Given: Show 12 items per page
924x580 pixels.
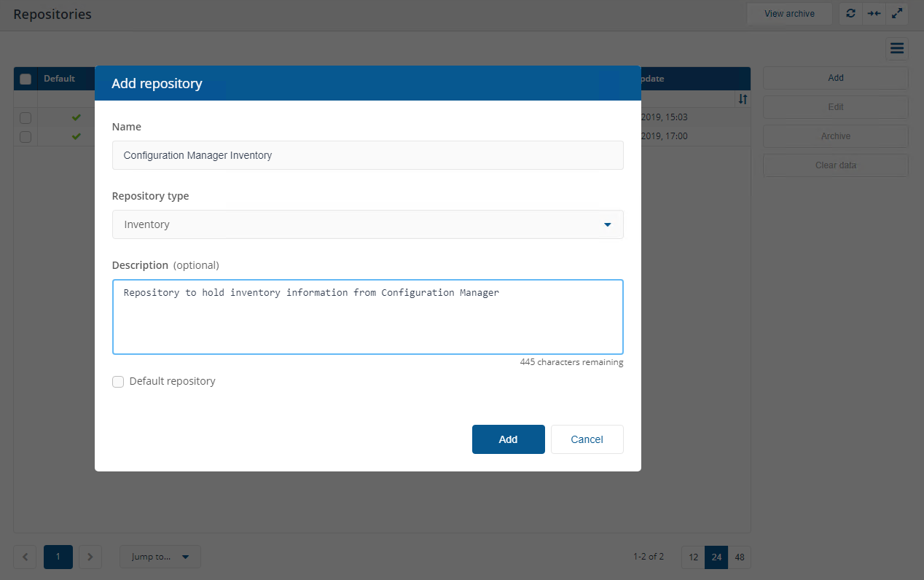Looking at the screenshot, I should click(x=693, y=557).
